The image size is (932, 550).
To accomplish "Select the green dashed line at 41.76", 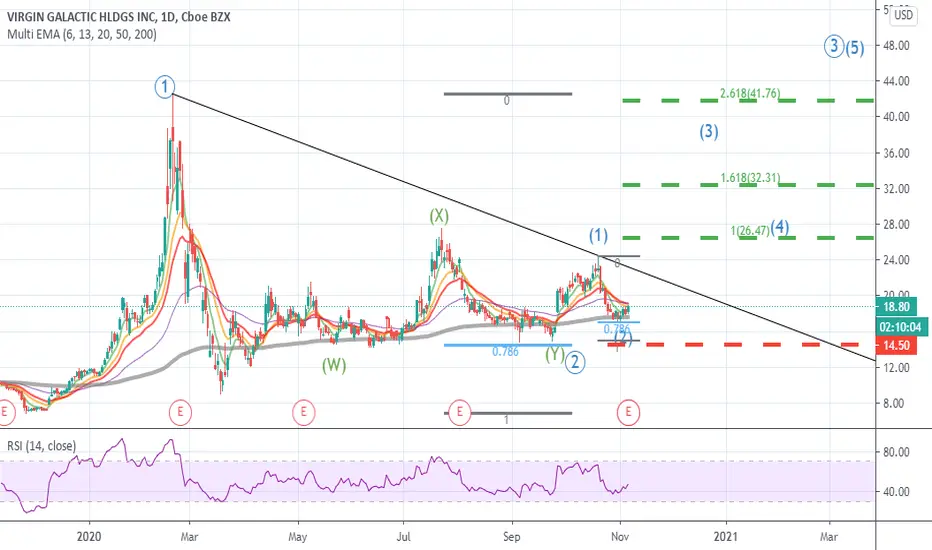I will coord(748,100).
